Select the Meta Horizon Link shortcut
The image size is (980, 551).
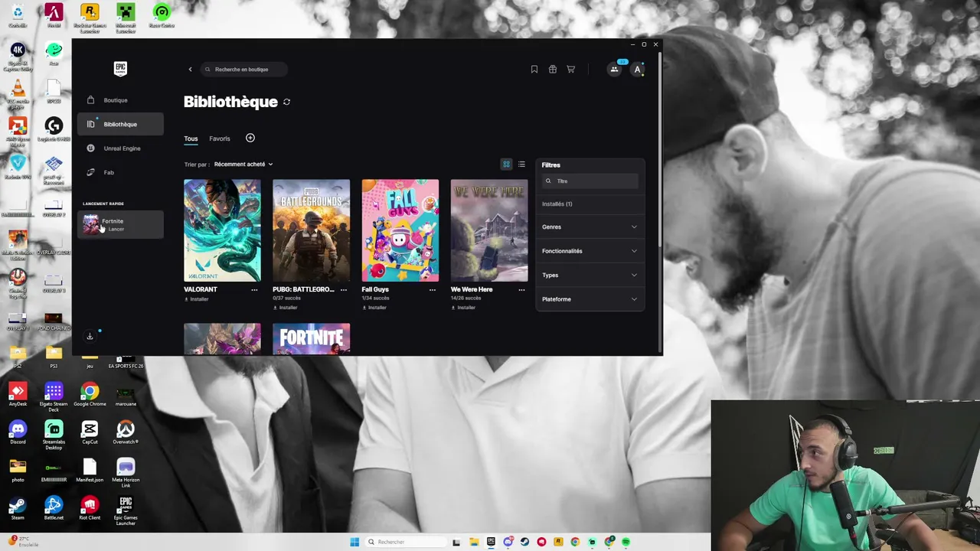pos(126,472)
